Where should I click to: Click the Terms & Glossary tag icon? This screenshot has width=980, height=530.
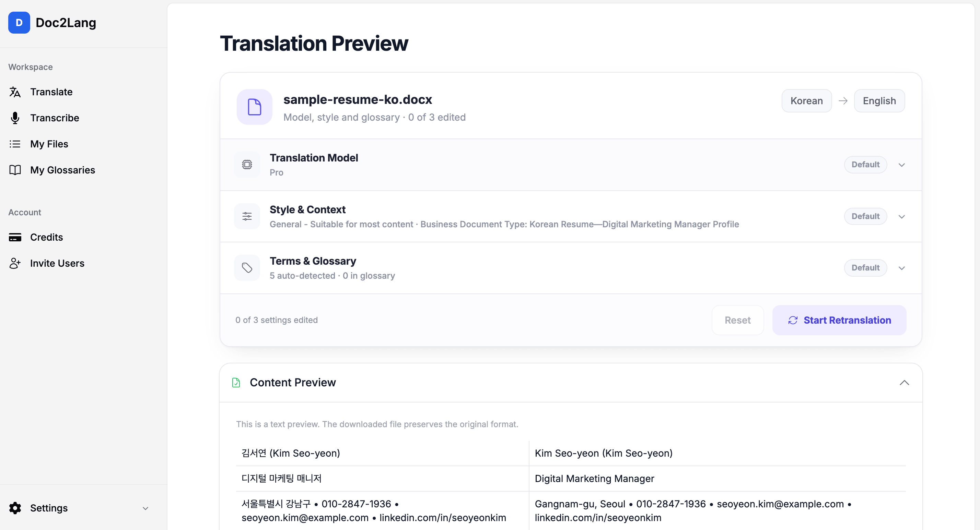click(247, 268)
